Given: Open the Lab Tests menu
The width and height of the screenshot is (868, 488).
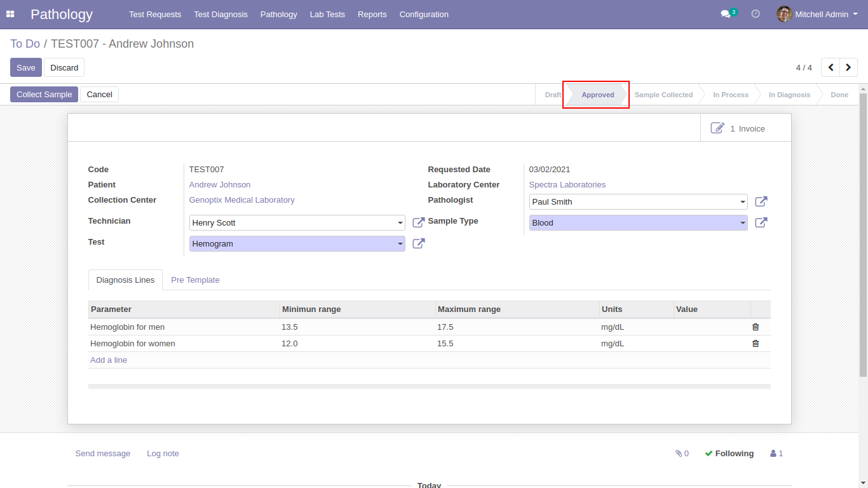Looking at the screenshot, I should (327, 14).
